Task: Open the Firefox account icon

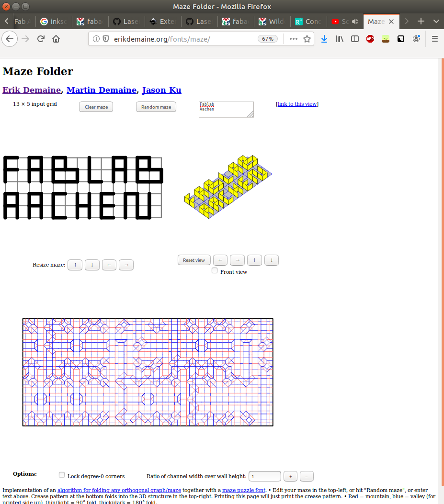Action: 416,39
